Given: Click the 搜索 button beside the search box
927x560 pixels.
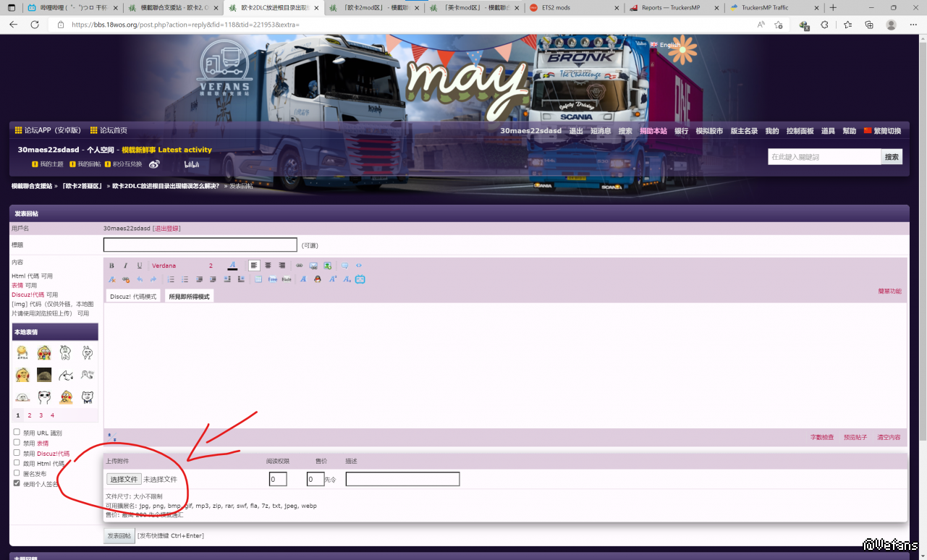Looking at the screenshot, I should pyautogui.click(x=892, y=157).
